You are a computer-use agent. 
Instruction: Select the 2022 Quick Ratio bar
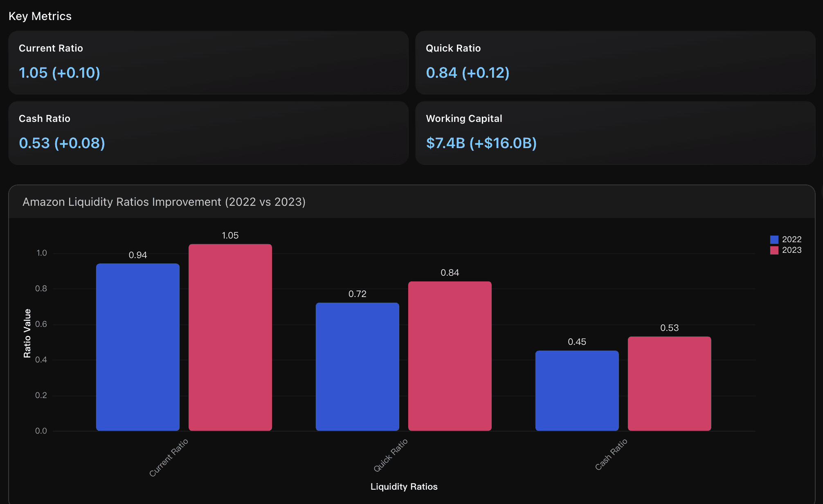point(358,367)
